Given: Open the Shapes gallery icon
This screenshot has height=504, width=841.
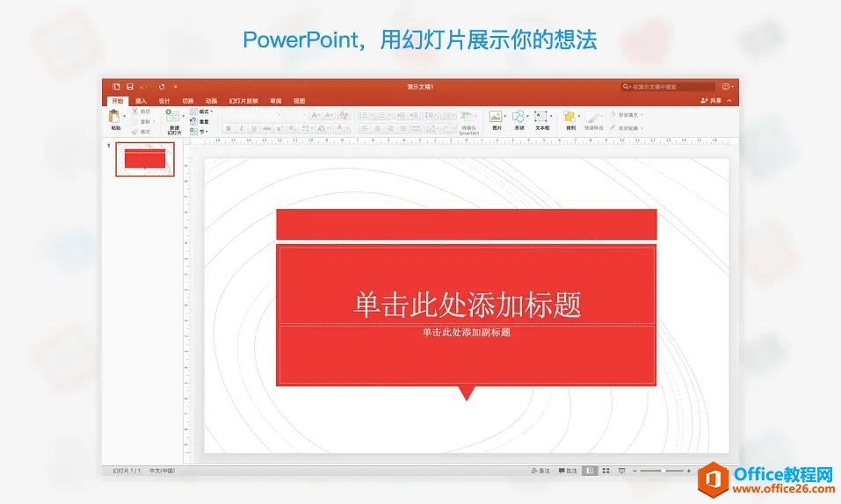Looking at the screenshot, I should 518,117.
